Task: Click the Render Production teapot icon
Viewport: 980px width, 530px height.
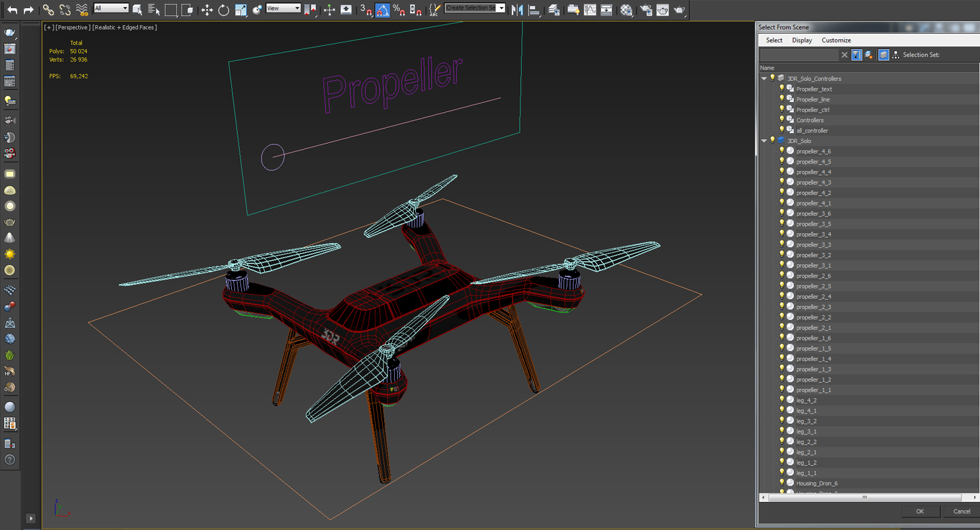Action: [x=679, y=9]
